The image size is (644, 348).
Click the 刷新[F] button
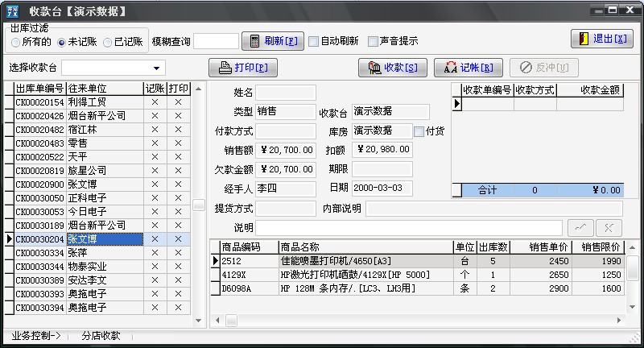pyautogui.click(x=273, y=41)
